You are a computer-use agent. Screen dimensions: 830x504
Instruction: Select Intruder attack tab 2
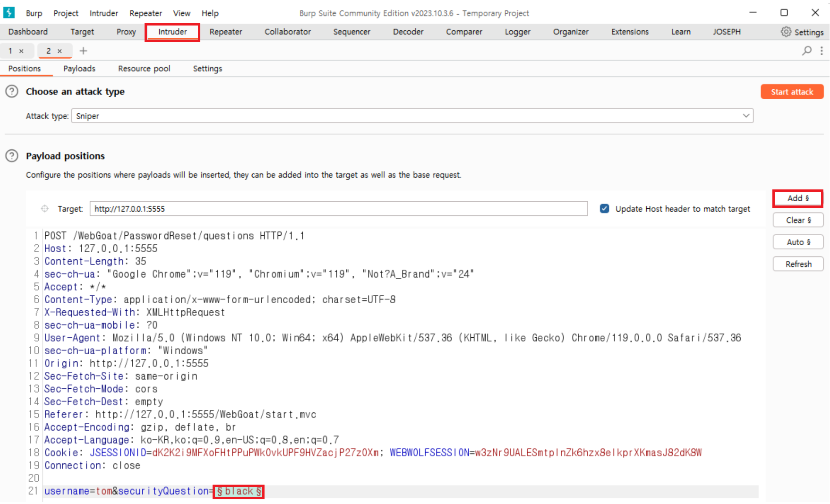click(49, 51)
